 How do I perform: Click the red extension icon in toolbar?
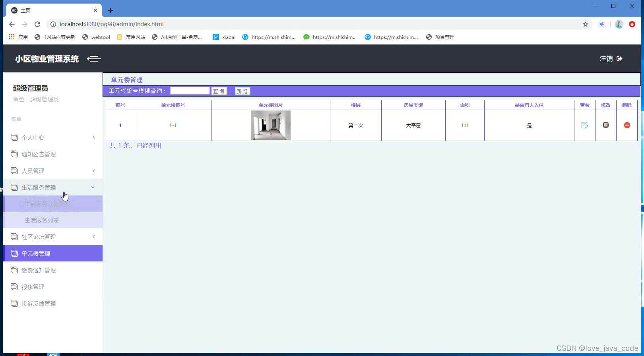point(632,24)
